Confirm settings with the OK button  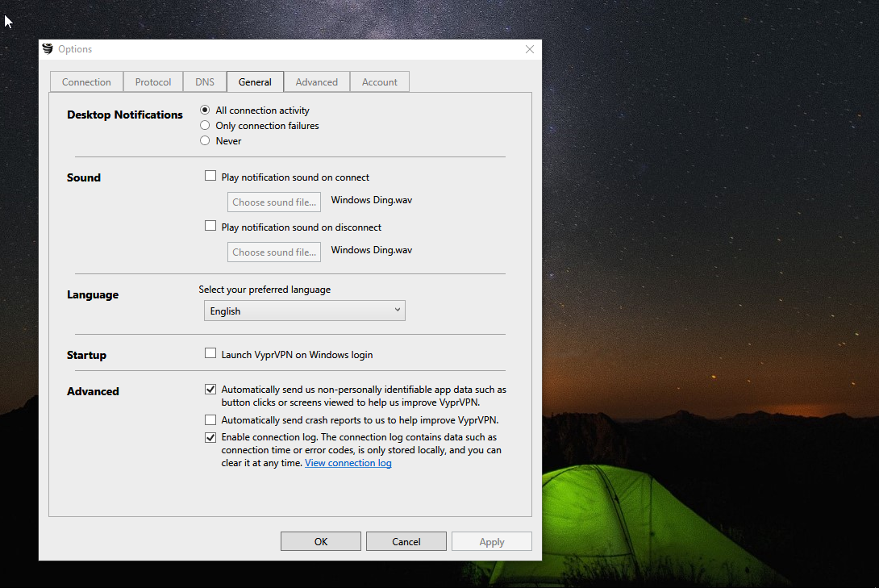point(321,541)
